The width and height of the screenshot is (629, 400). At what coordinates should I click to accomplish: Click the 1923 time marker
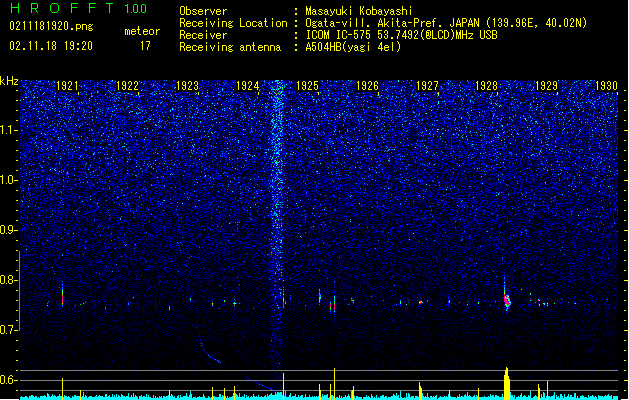[187, 86]
